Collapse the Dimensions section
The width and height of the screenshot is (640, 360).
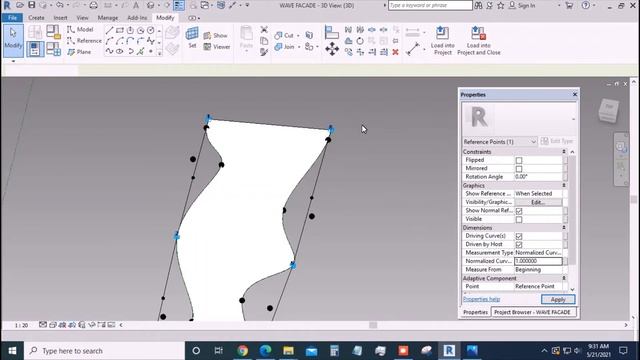click(564, 227)
